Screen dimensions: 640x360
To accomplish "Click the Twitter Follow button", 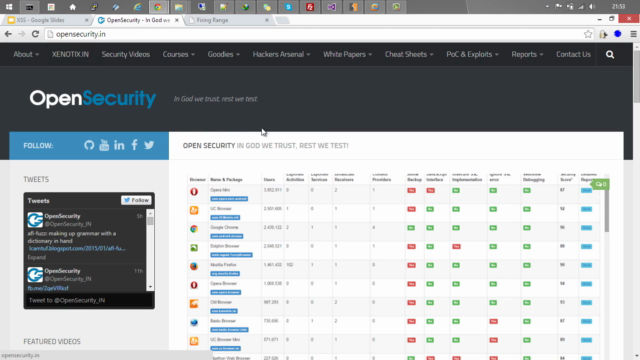I will (136, 200).
